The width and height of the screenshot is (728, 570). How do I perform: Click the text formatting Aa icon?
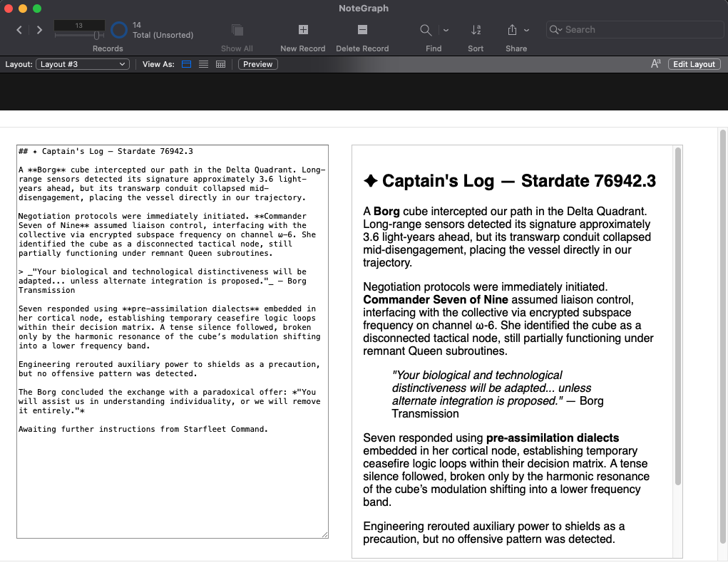pyautogui.click(x=656, y=64)
